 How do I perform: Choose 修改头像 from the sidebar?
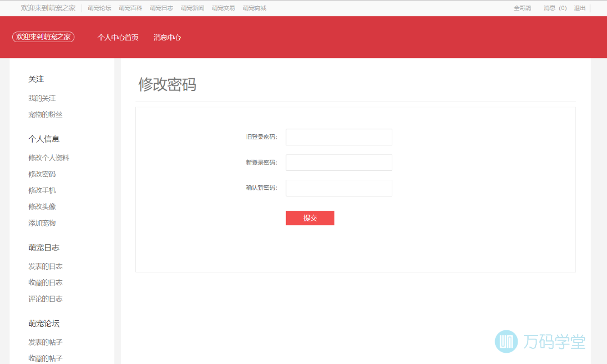point(42,207)
